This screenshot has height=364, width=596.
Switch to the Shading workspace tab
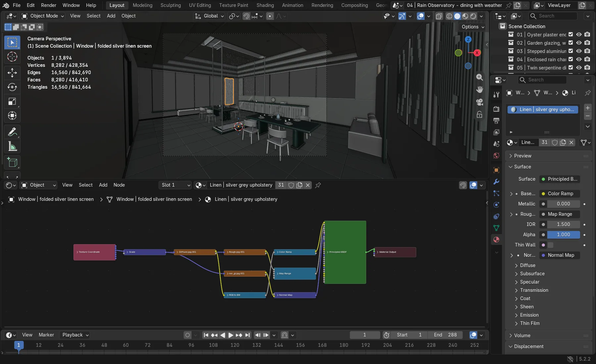(265, 5)
